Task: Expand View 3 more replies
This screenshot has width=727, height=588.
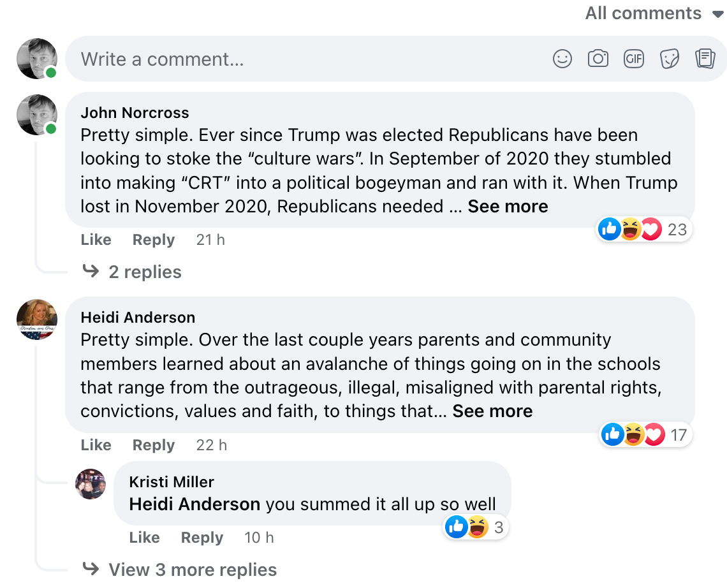Action: click(193, 570)
